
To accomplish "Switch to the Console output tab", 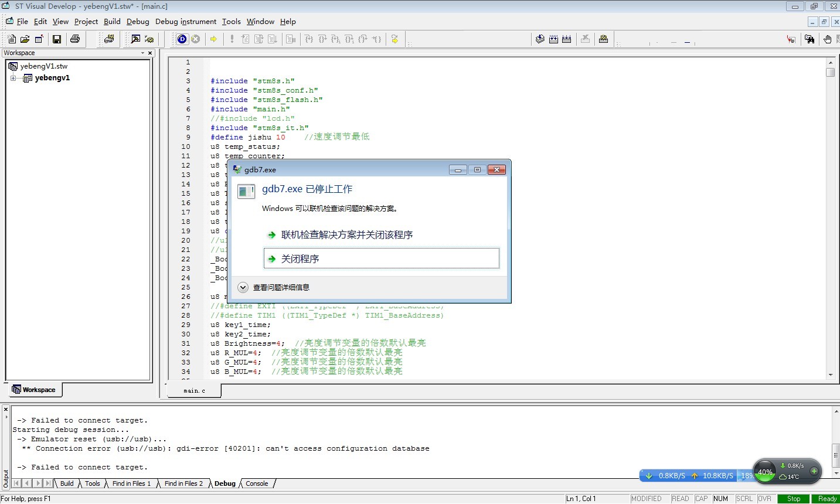I will click(x=257, y=483).
